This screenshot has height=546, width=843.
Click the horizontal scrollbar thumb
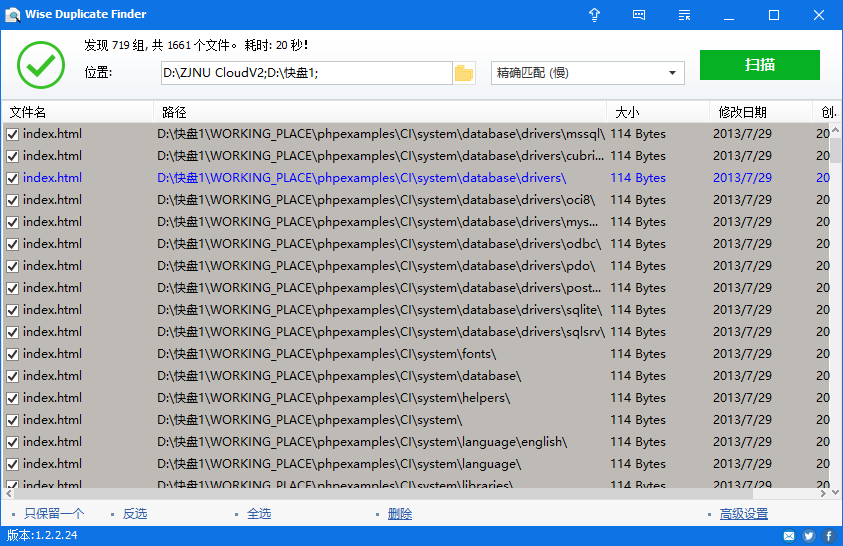click(x=383, y=493)
